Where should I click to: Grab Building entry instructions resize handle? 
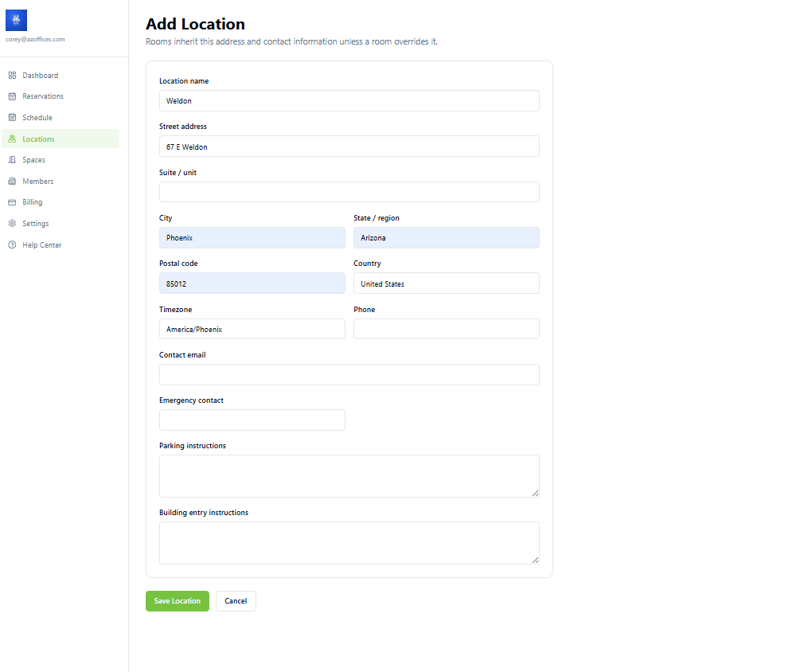tap(535, 561)
